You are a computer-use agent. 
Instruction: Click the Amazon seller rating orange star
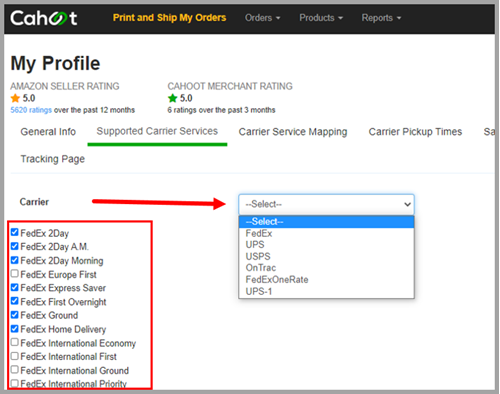click(15, 98)
